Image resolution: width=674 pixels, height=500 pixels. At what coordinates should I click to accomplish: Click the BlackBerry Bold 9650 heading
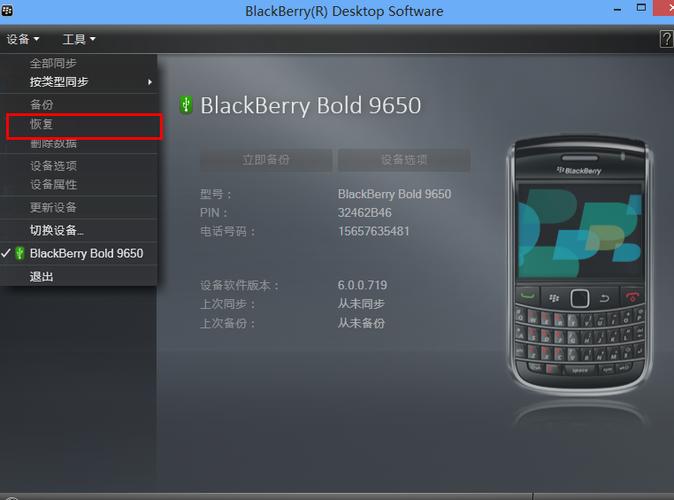311,106
